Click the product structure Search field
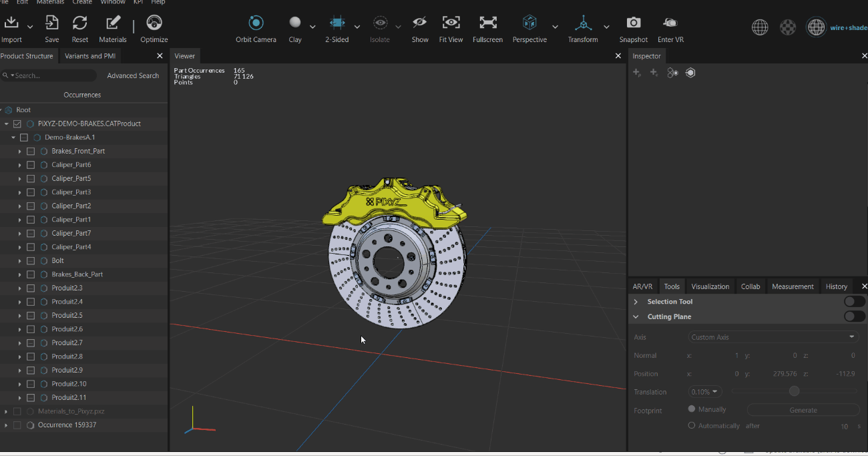Viewport: 868px width, 456px height. pos(50,75)
